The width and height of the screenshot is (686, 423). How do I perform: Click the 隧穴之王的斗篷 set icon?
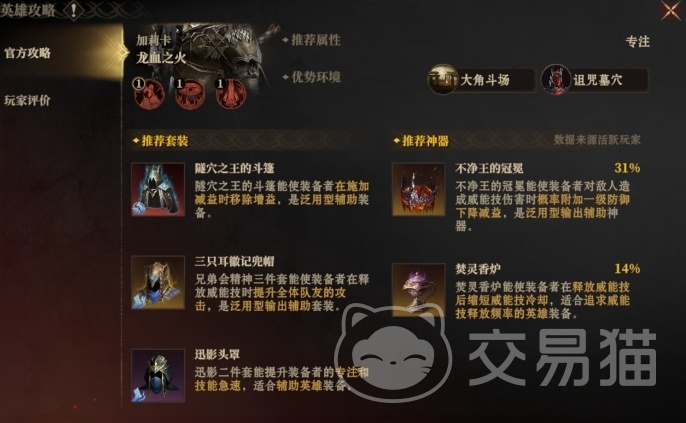tap(158, 189)
